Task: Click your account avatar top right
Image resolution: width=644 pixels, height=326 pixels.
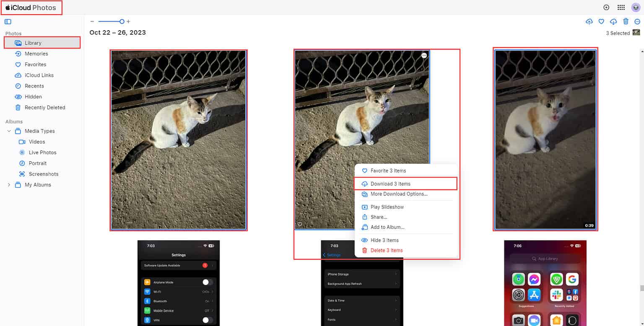Action: click(x=636, y=7)
